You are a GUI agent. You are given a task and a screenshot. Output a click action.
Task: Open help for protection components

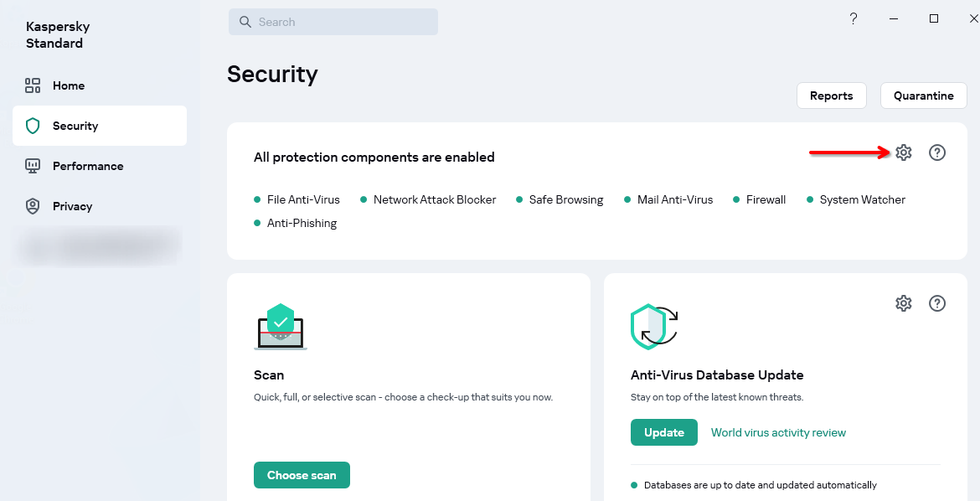pyautogui.click(x=937, y=152)
